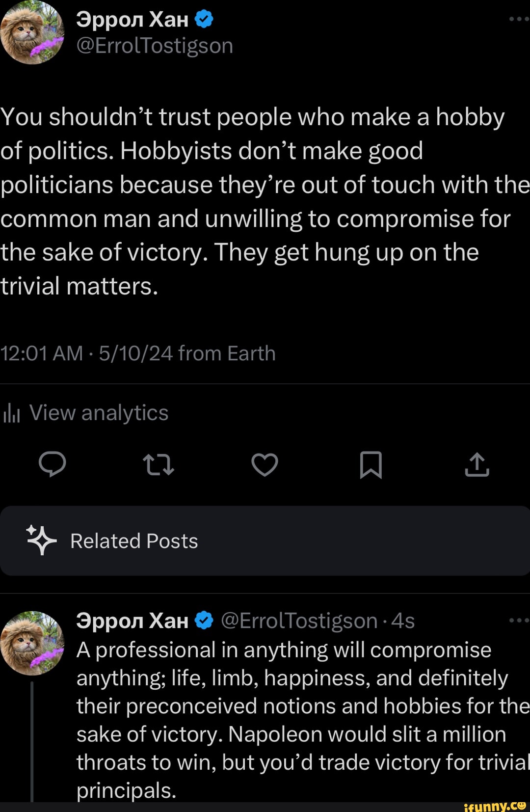
Task: Expand the Related Posts section
Action: tap(132, 540)
